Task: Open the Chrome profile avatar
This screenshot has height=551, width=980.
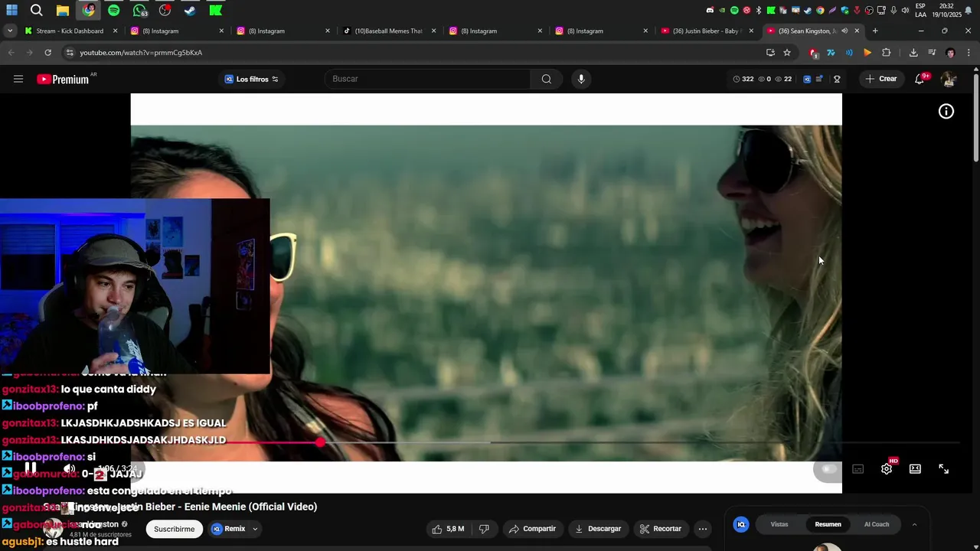Action: [x=950, y=53]
